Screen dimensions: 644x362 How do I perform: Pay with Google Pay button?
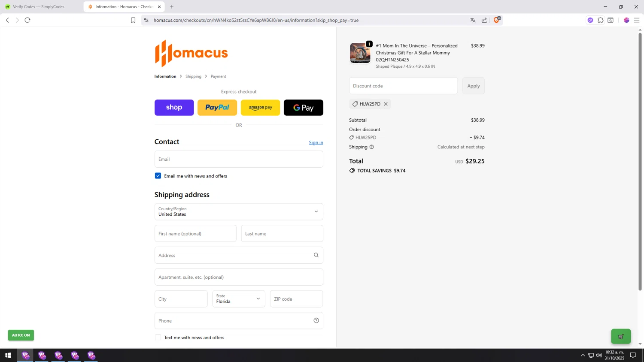click(x=304, y=108)
